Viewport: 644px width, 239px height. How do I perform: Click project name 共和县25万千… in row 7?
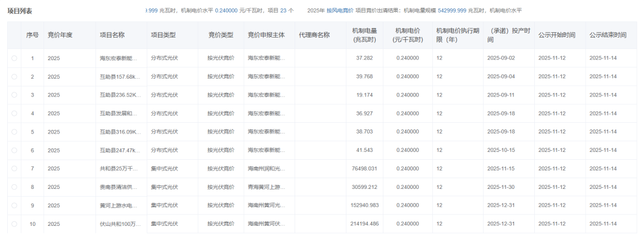(119, 169)
